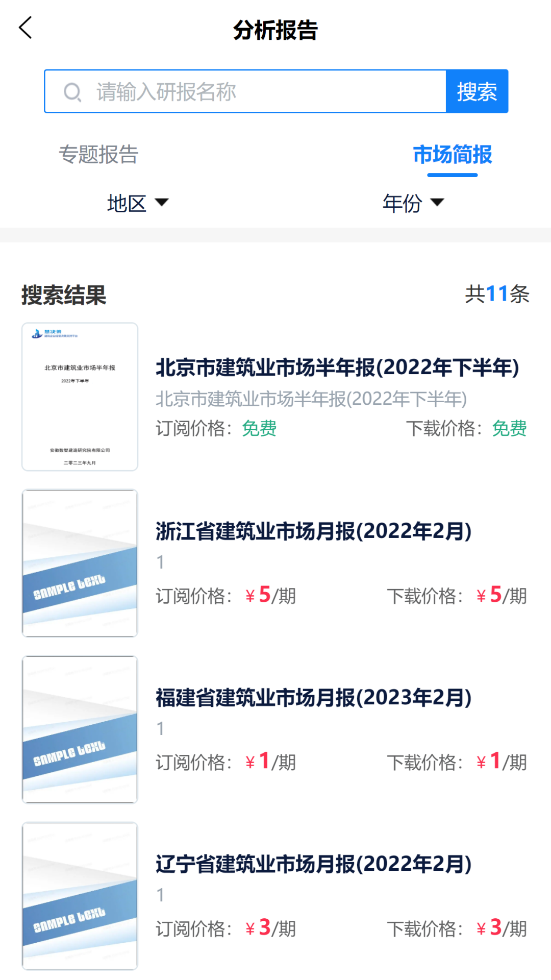This screenshot has width=551, height=980.
Task: Tap the back arrow icon
Action: [26, 28]
